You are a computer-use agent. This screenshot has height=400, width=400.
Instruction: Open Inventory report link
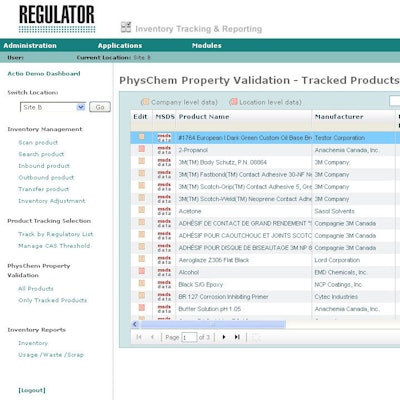[x=33, y=343]
